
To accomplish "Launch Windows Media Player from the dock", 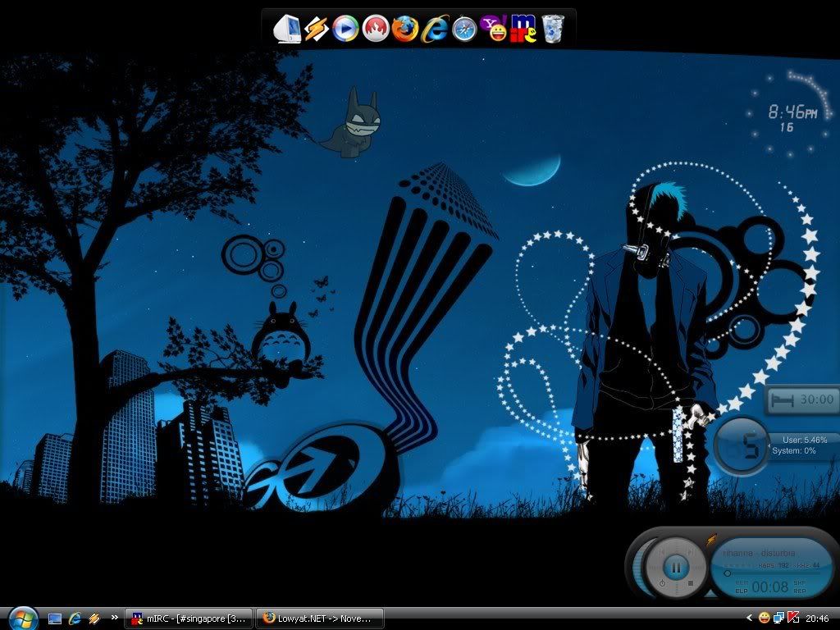I will [x=345, y=30].
